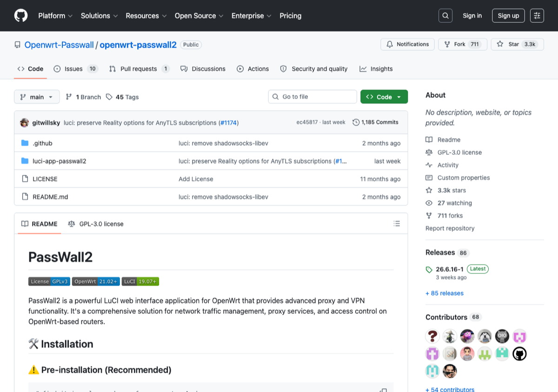558x392 pixels.
Task: Fork this repository
Action: coord(463,44)
